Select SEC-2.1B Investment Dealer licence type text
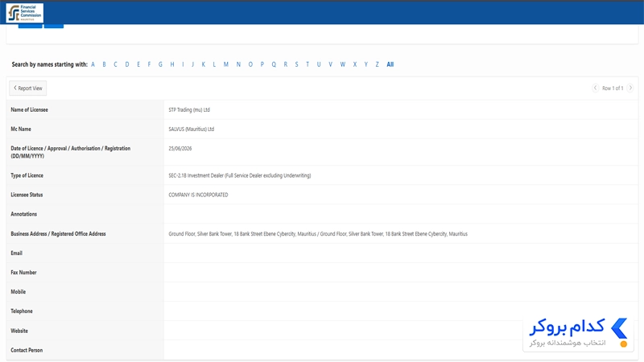The height and width of the screenshot is (362, 644). (x=240, y=175)
